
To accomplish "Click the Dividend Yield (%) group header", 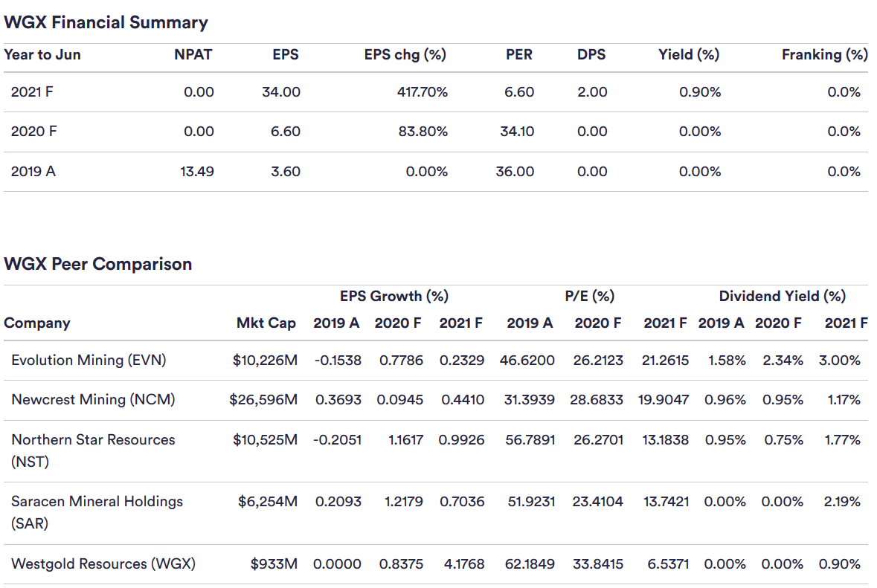I will [x=782, y=297].
